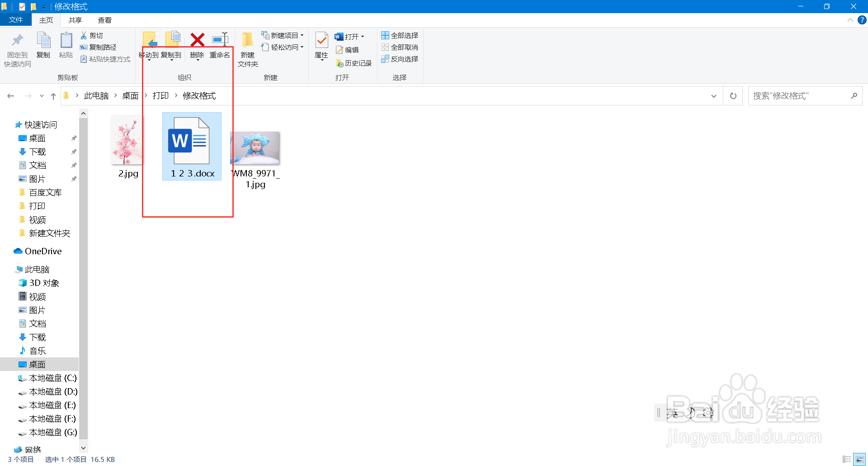Viewport: 868px width, 466px height.
Task: Collapse the ribbon with chevron
Action: pos(850,20)
